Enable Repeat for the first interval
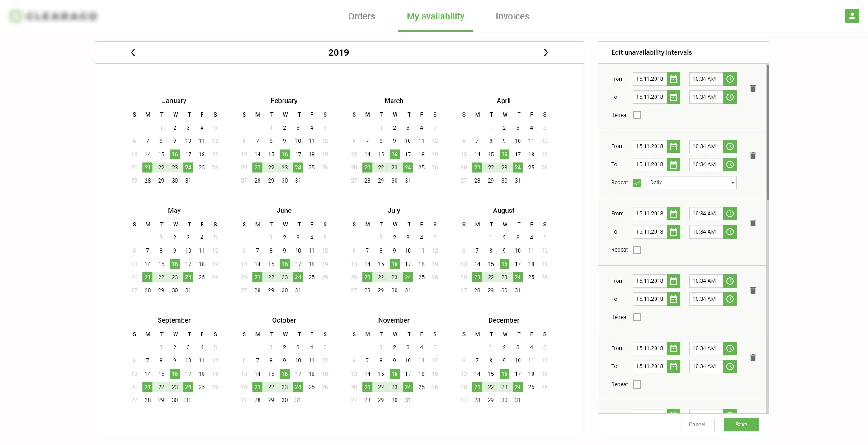 point(637,115)
